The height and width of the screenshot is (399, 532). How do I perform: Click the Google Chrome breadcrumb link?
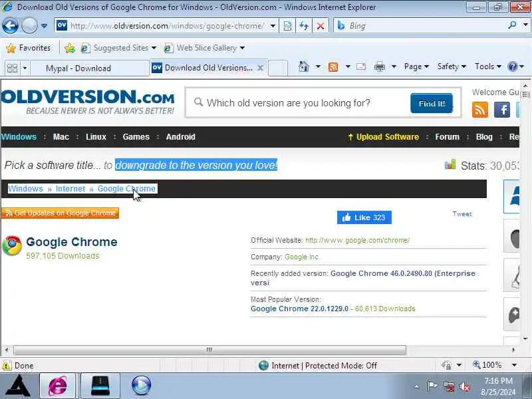126,189
